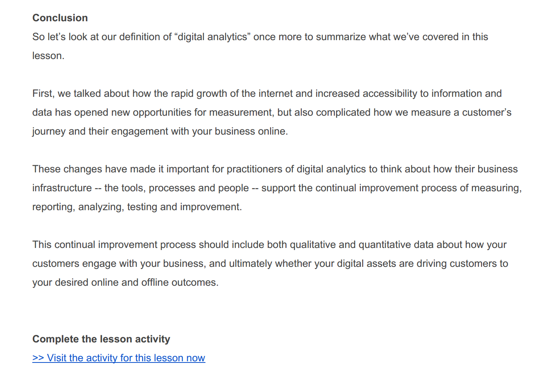Click the word 'infrastructure'
This screenshot has height=392, width=551.
point(62,188)
